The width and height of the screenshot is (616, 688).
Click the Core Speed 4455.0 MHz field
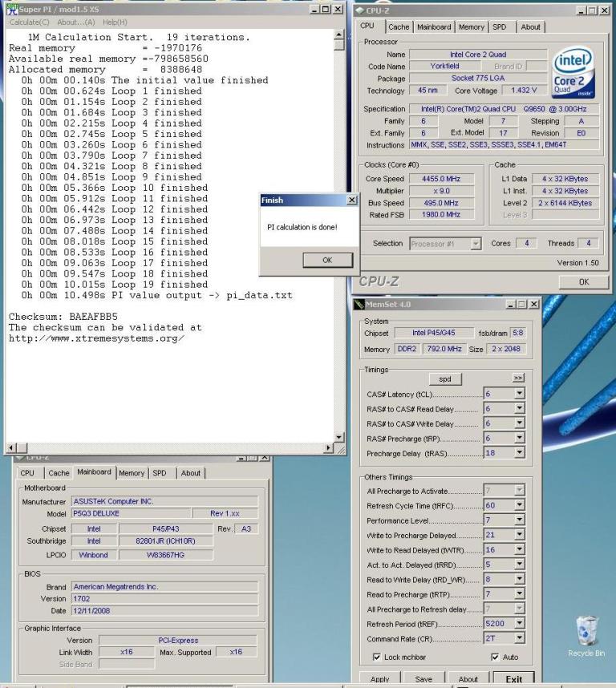click(441, 179)
